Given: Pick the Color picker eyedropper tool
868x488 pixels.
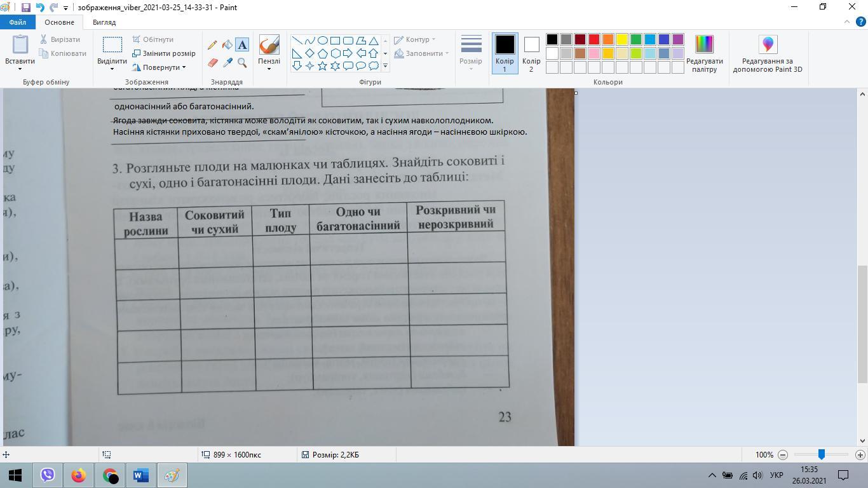Looking at the screenshot, I should [x=227, y=62].
